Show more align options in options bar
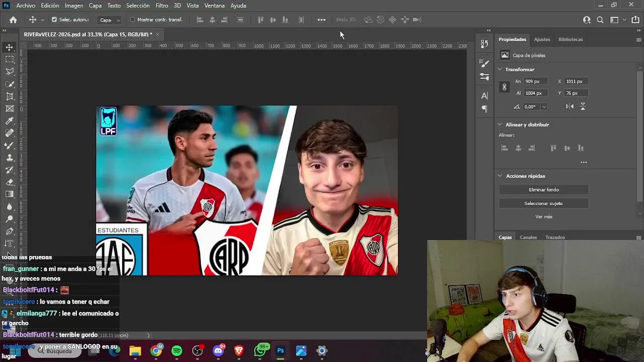The image size is (644, 362). tap(321, 20)
